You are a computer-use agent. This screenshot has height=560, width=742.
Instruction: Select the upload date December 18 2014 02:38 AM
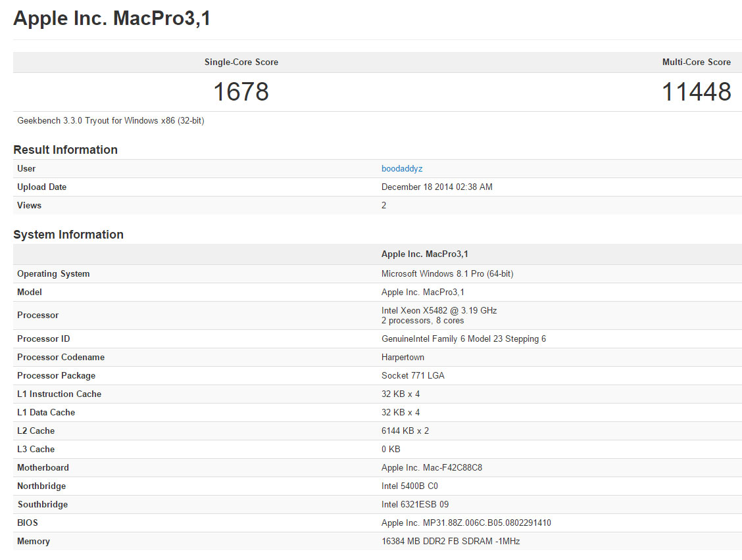(437, 187)
